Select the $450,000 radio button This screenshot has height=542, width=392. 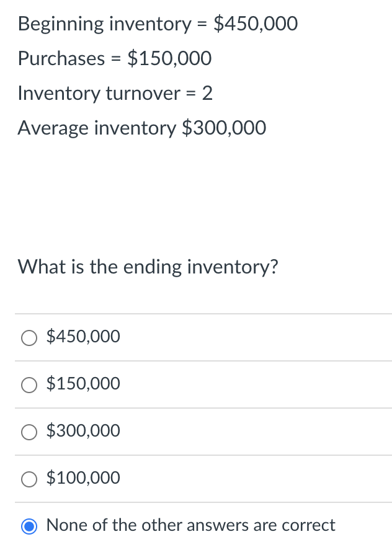[29, 338]
